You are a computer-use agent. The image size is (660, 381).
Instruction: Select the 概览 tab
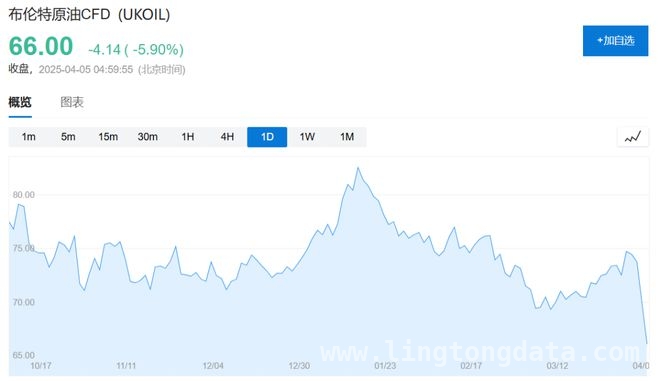20,102
